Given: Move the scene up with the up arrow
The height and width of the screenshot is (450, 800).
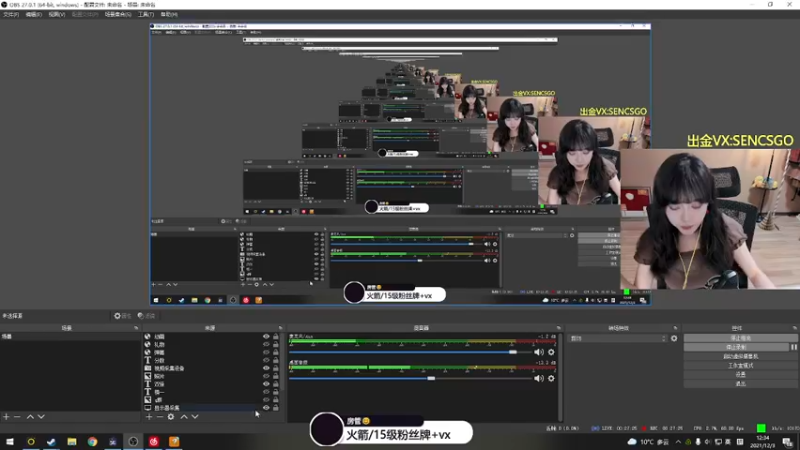Looking at the screenshot, I should click(x=30, y=417).
